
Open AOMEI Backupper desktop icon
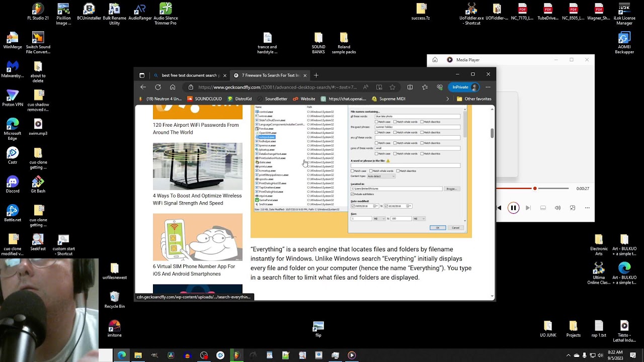tap(624, 43)
